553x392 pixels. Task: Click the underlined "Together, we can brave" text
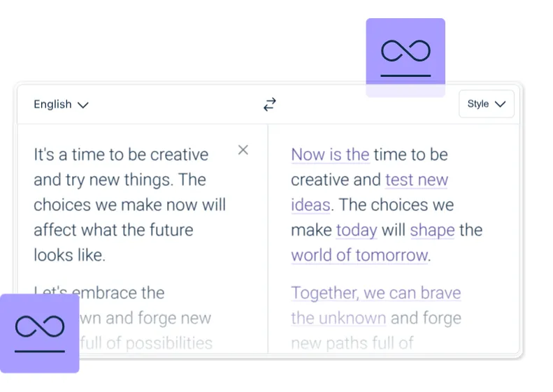[x=375, y=293]
